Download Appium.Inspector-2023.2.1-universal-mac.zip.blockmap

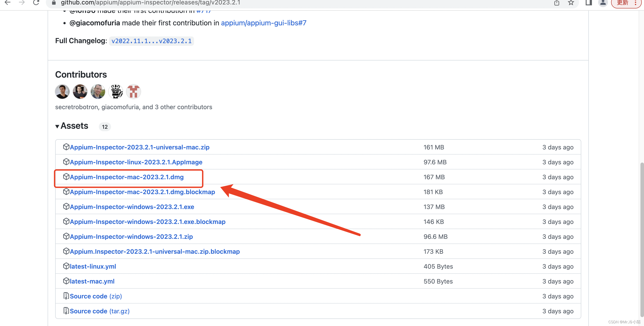pos(155,251)
